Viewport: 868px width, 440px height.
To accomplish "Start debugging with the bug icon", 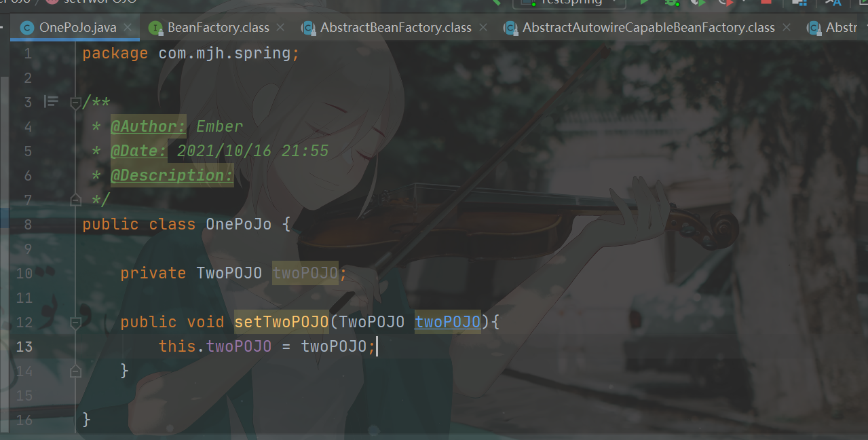I will pyautogui.click(x=673, y=2).
